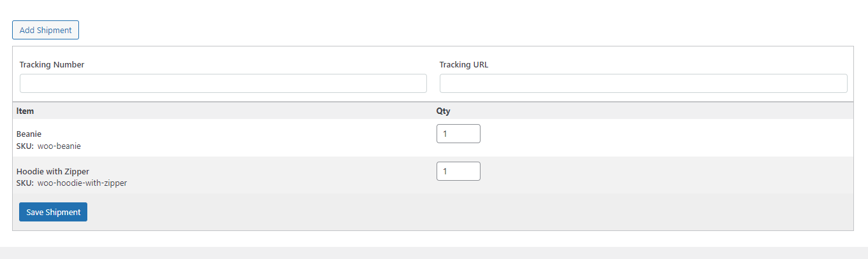Click the Add Shipment button

(x=45, y=30)
